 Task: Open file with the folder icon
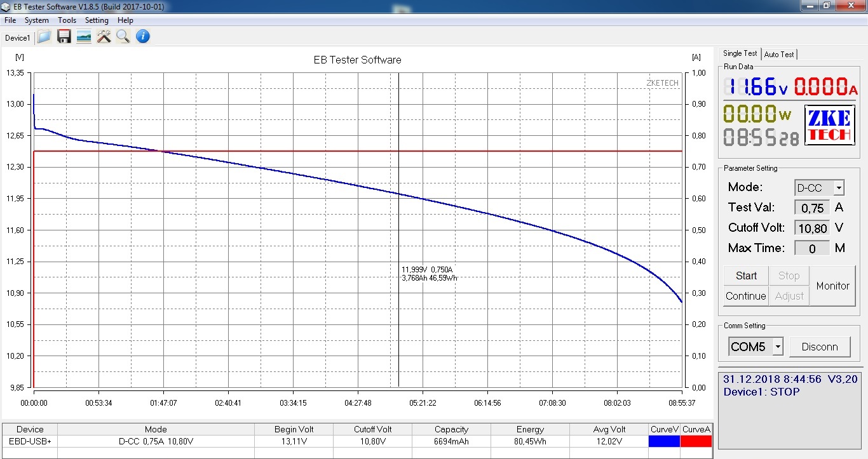coord(44,37)
